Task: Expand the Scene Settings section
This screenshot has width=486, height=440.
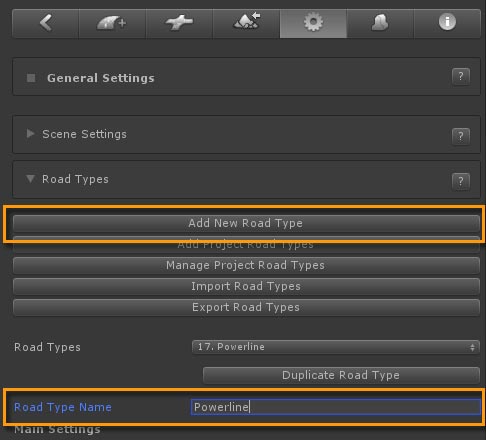Action: click(30, 134)
